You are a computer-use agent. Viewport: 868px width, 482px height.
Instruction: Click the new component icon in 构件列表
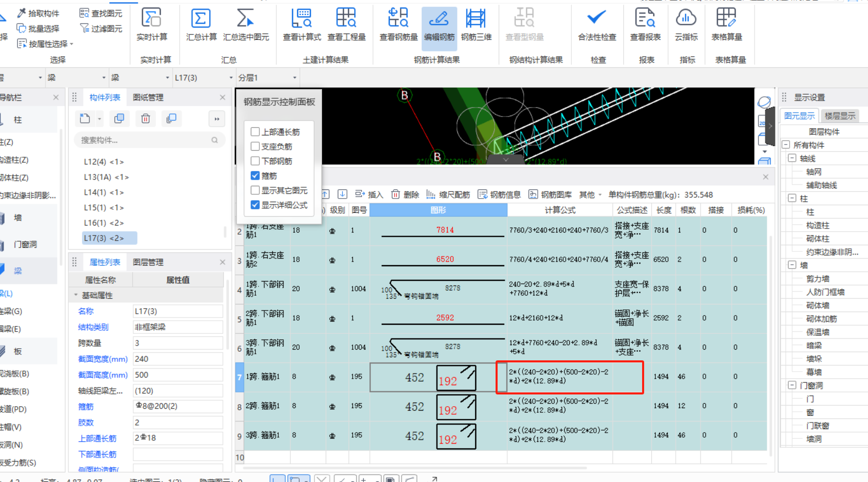click(85, 119)
